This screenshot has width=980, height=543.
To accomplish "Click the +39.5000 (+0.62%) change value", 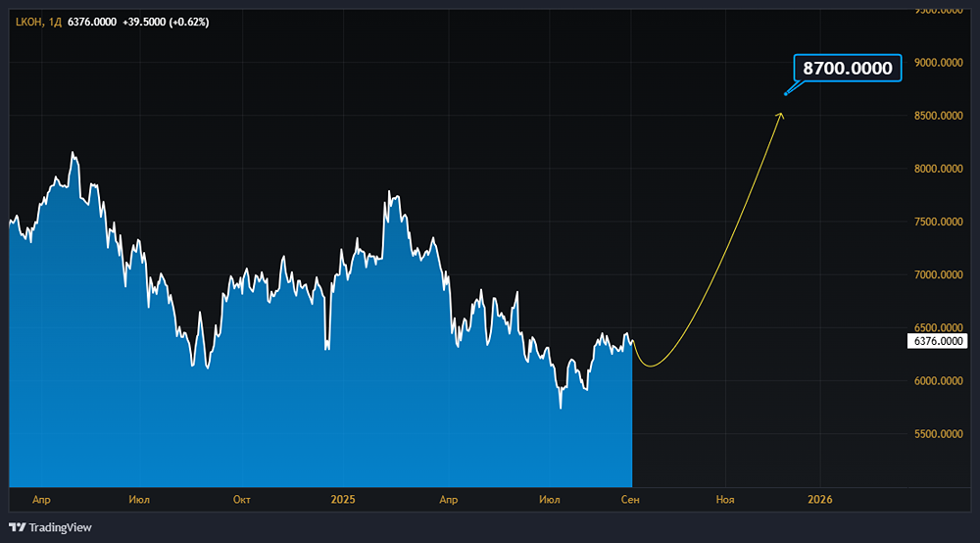I will coord(166,22).
